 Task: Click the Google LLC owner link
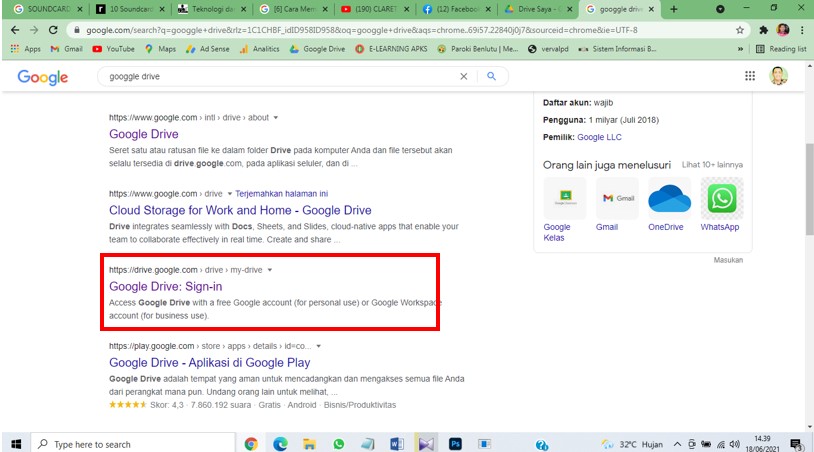point(599,137)
